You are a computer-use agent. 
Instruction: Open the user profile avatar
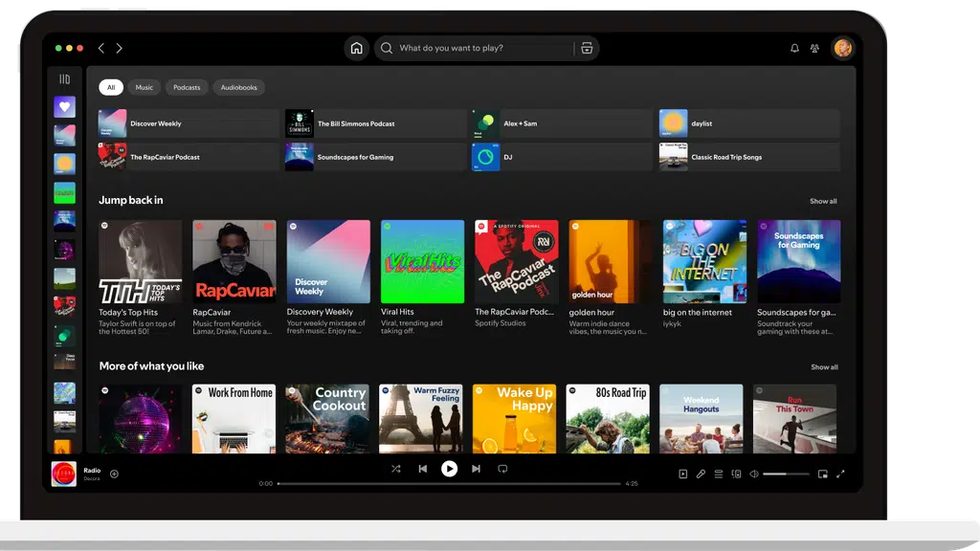[x=842, y=48]
